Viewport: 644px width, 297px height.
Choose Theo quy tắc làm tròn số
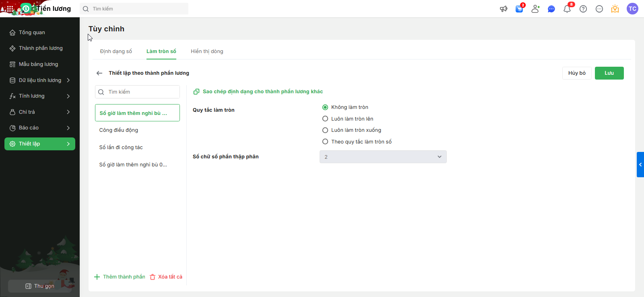point(325,142)
